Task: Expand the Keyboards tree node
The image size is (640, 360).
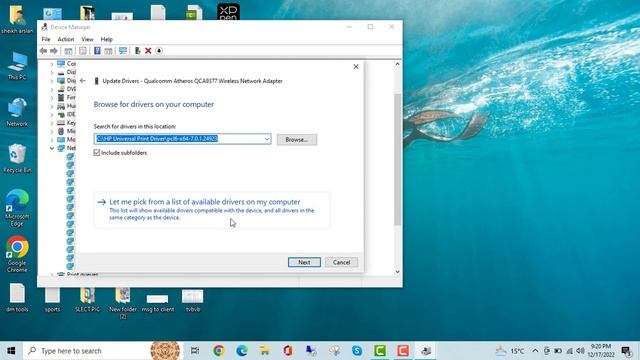Action: [x=52, y=123]
